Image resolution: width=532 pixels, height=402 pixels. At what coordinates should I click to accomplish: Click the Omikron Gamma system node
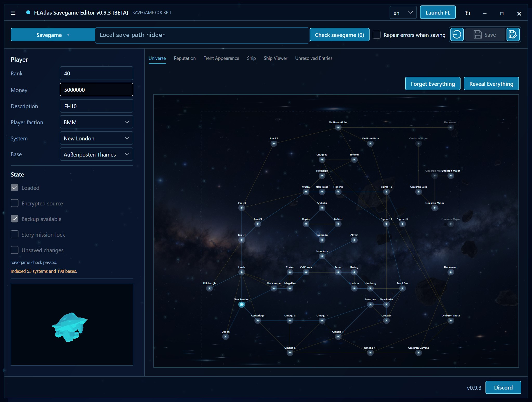pos(418,353)
